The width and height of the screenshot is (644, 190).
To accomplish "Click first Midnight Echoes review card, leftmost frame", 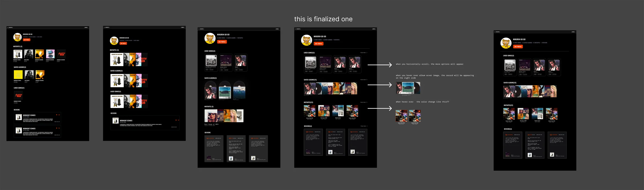I will (38, 118).
